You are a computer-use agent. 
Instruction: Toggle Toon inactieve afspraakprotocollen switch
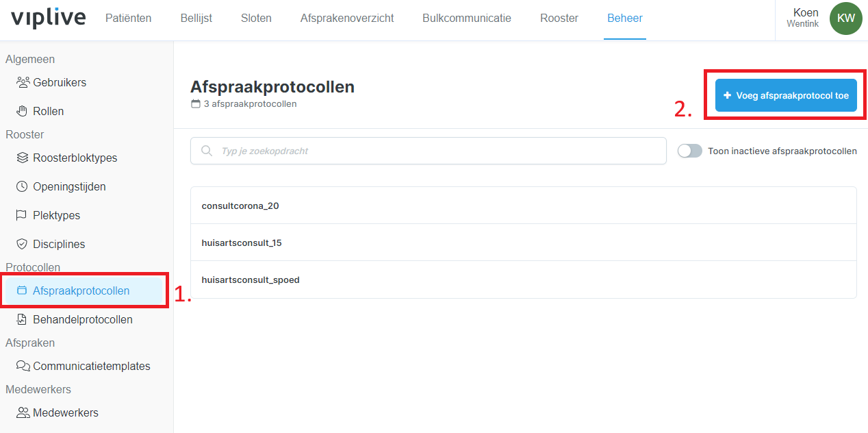(x=689, y=151)
